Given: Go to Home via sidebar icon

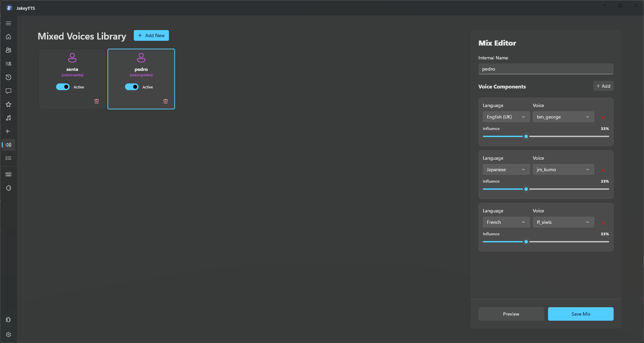Looking at the screenshot, I should click(x=8, y=37).
